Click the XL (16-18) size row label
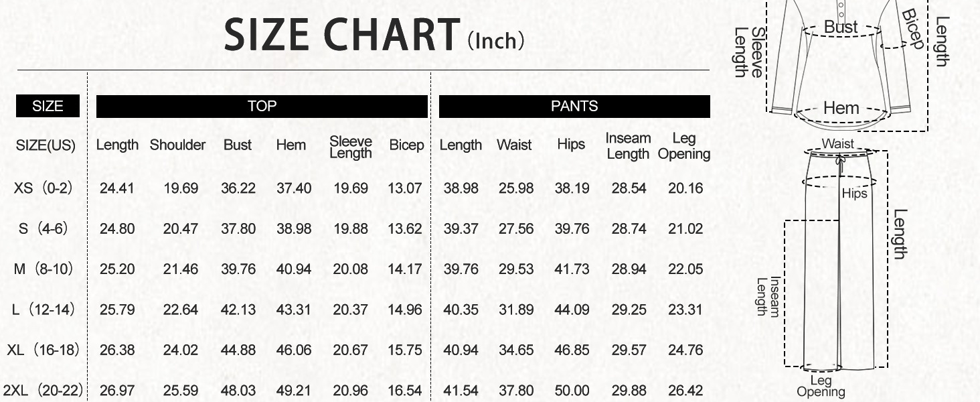 click(43, 350)
